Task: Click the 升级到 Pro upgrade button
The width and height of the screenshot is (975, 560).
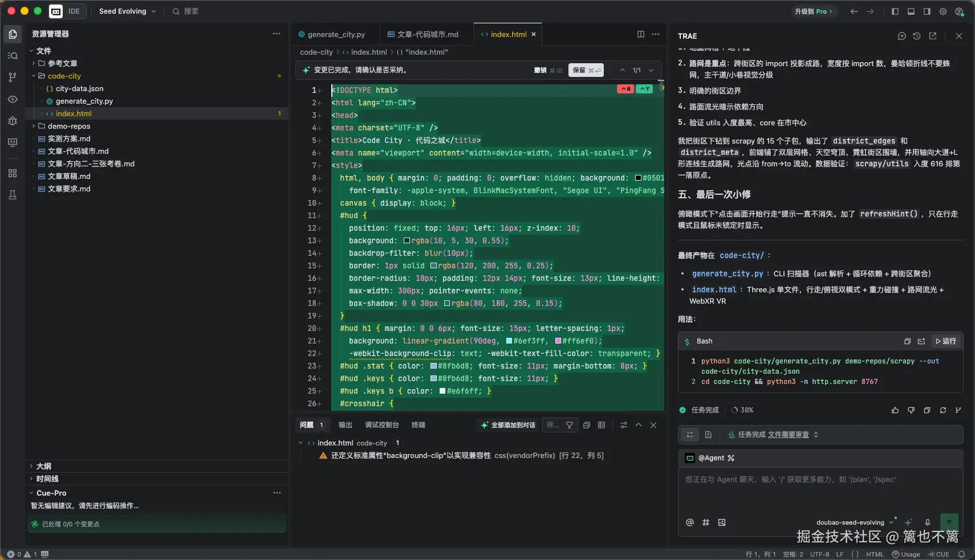Action: 814,11
